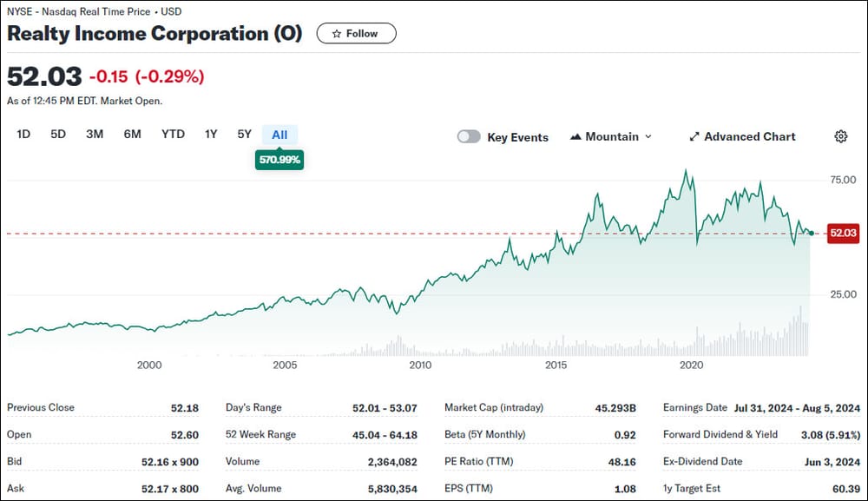Select the 1D time range
Screen dimensions: 868x501
click(x=24, y=135)
